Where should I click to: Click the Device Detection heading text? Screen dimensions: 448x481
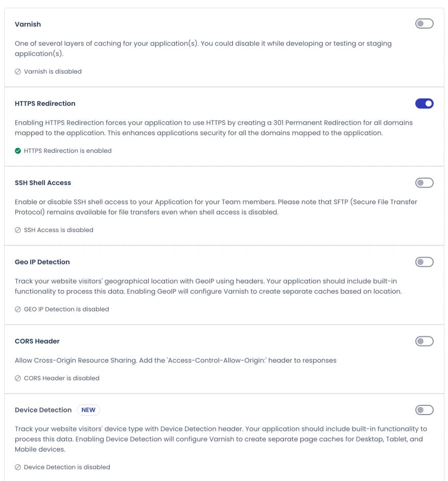click(x=43, y=410)
